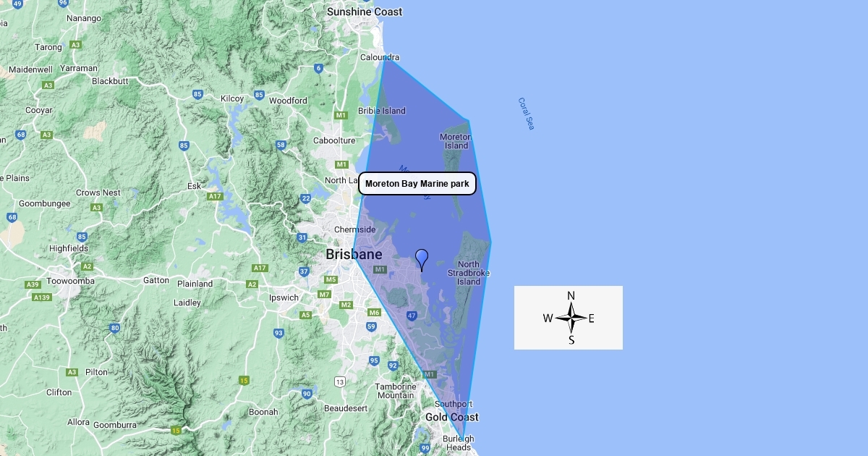
Task: Click the route 37 shield near Brisbane
Action: 304,272
